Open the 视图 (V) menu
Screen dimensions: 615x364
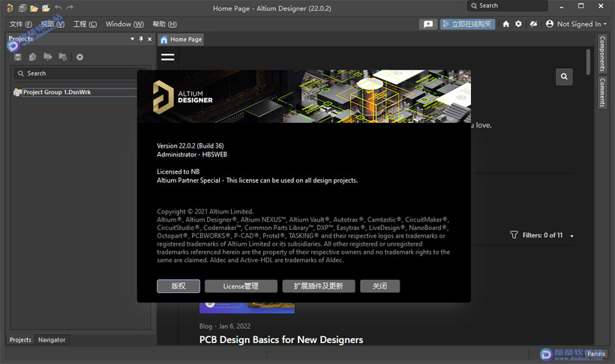pos(52,24)
